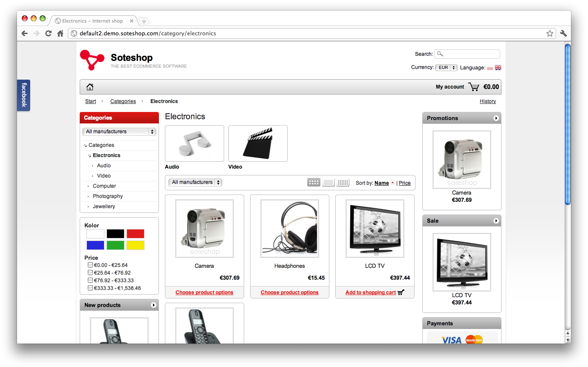Check the €0.00 - €25.64 price filter
The height and width of the screenshot is (367, 588).
click(x=90, y=264)
